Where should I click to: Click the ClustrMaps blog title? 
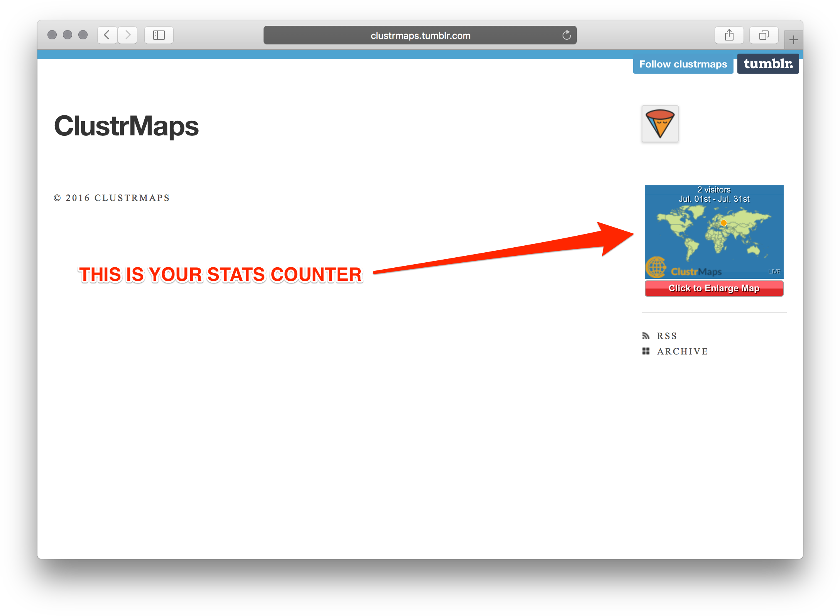click(x=126, y=126)
